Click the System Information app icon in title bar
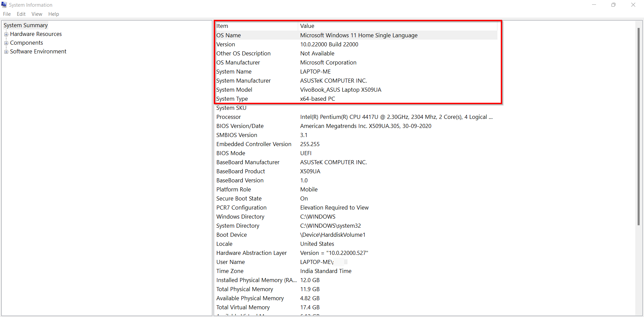Viewport: 644px width, 317px height. click(x=4, y=5)
